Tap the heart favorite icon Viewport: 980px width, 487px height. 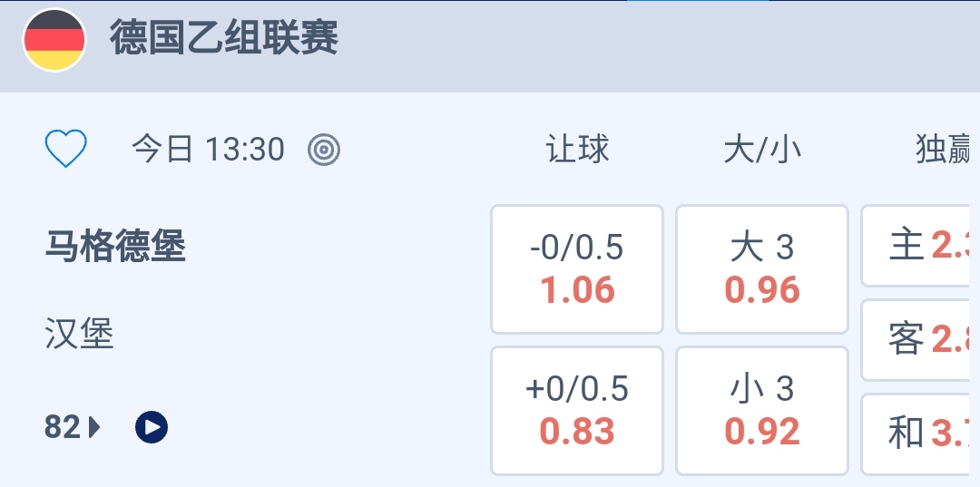click(x=65, y=149)
